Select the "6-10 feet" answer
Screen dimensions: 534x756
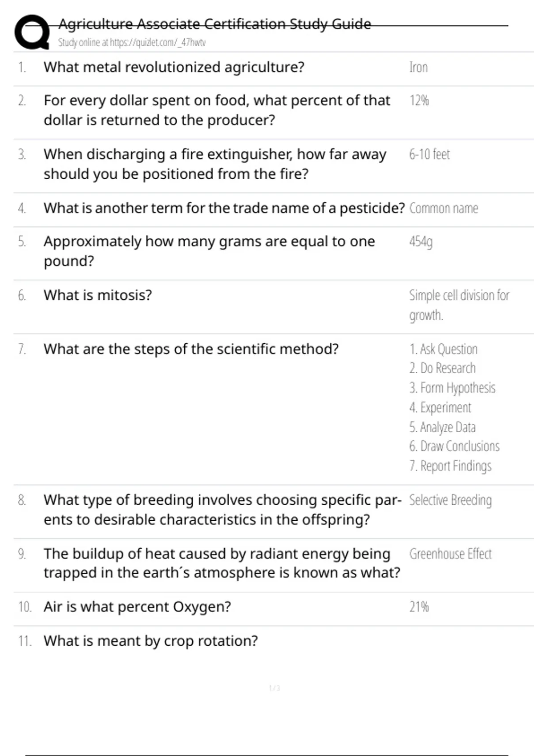coord(429,154)
